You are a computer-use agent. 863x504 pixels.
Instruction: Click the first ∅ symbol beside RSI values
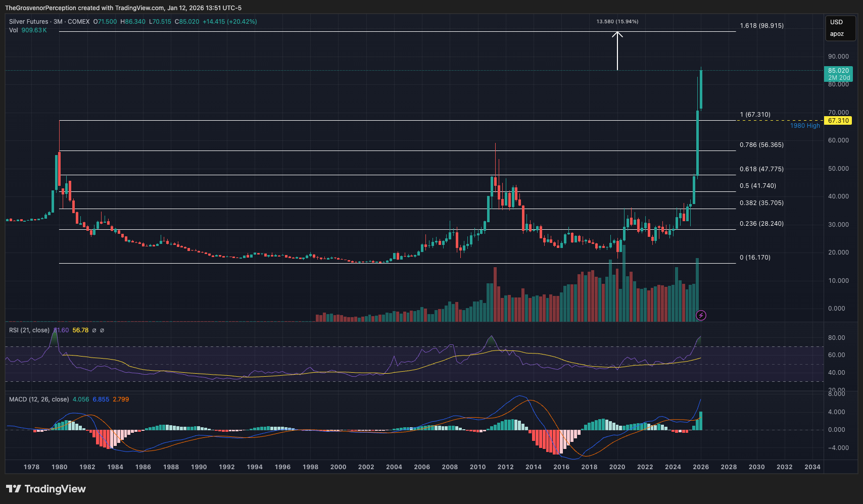pyautogui.click(x=94, y=330)
